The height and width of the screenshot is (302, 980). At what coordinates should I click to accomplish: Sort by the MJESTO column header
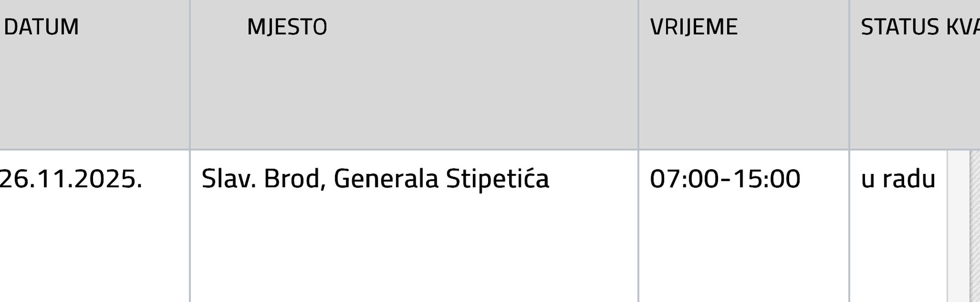coord(287,27)
